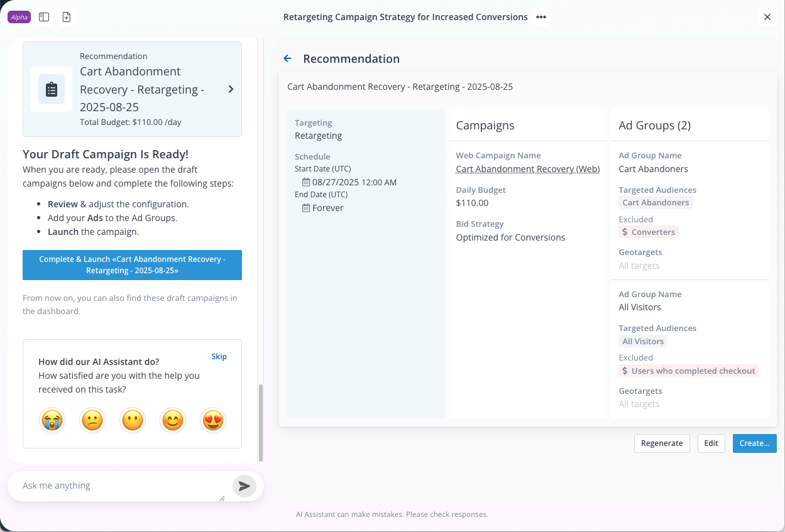Click the Ask me anything input field
The height and width of the screenshot is (532, 785).
pos(119,486)
